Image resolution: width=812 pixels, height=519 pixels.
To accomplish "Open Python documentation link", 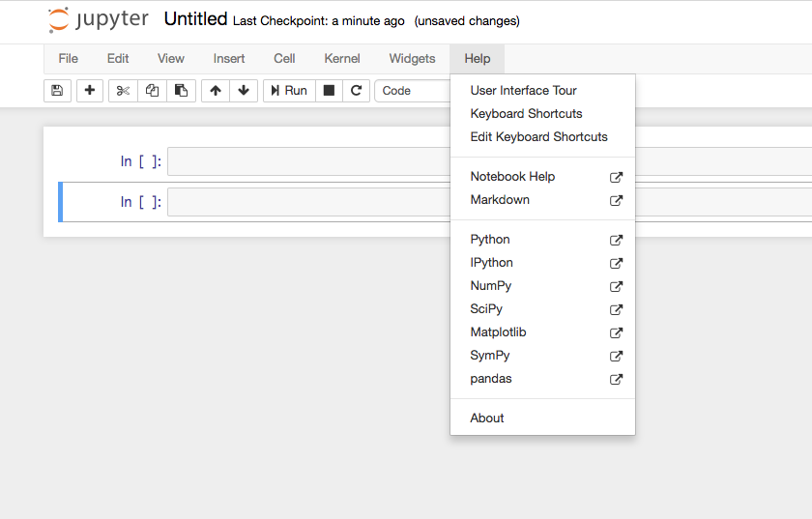I will click(542, 240).
